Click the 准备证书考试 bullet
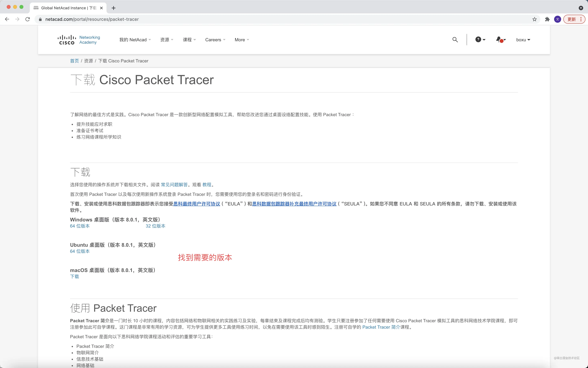 click(90, 131)
